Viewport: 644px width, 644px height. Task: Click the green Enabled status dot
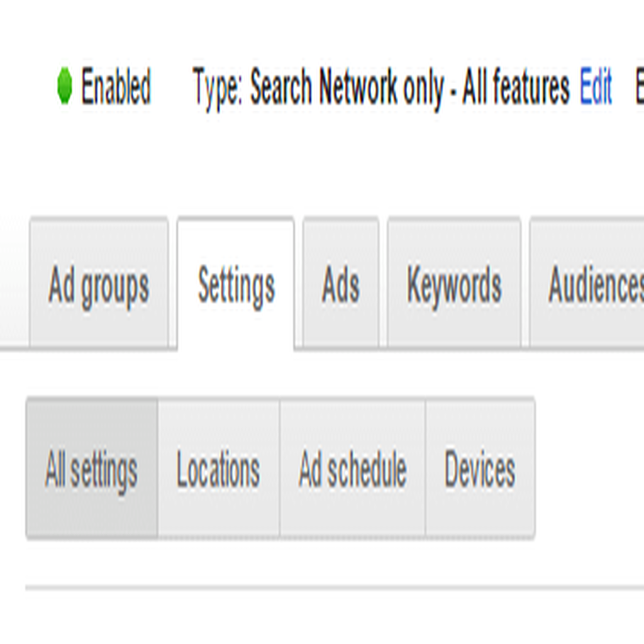click(65, 86)
